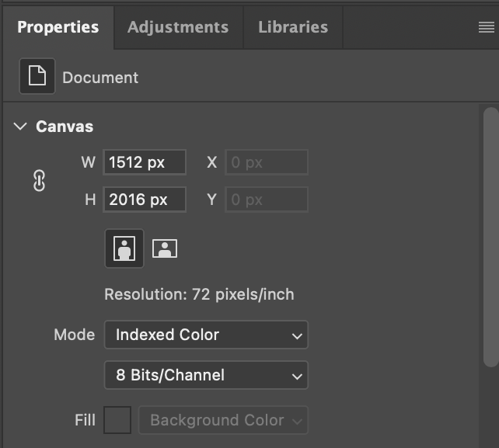Open the 8 Bits/Channel dropdown
Viewport: 499px width, 448px height.
pyautogui.click(x=206, y=376)
